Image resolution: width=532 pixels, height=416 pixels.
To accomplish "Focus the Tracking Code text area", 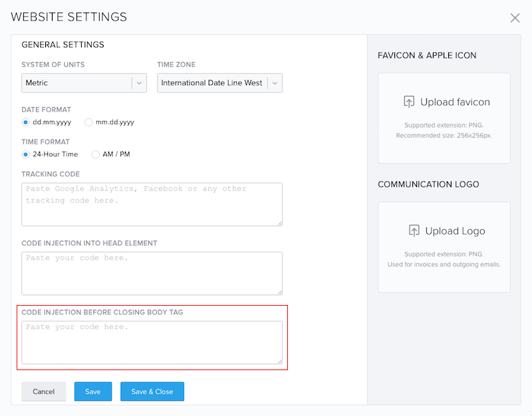I will tap(152, 205).
